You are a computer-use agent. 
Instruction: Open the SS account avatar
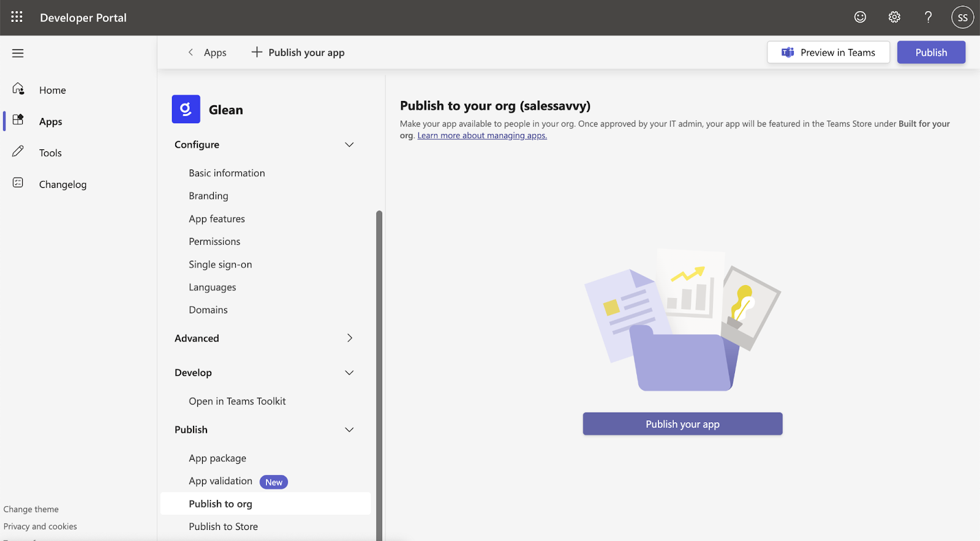962,17
